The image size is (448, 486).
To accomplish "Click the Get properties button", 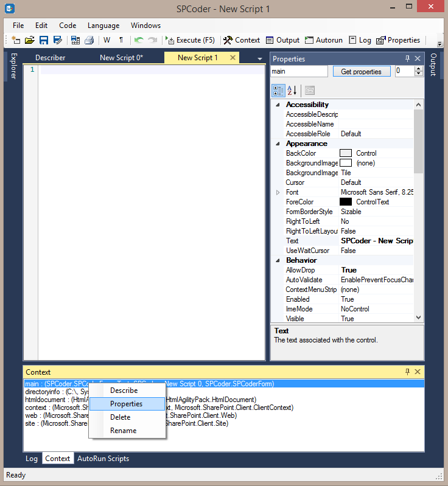I will pos(362,72).
